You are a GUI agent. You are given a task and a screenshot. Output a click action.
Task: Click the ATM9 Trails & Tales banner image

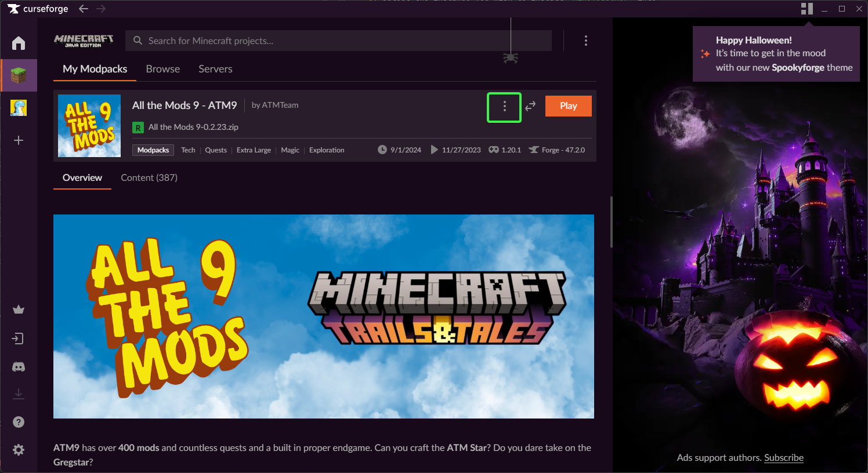(324, 316)
